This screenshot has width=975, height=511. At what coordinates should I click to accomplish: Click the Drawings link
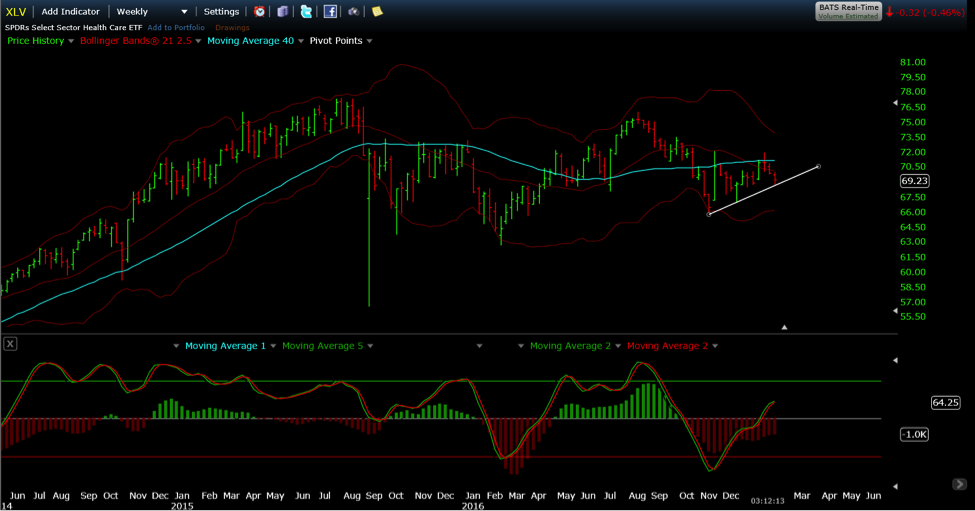pyautogui.click(x=232, y=27)
